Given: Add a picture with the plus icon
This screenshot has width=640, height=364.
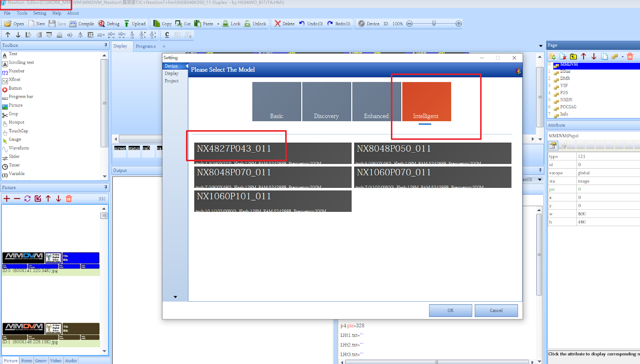Looking at the screenshot, I should (x=7, y=199).
